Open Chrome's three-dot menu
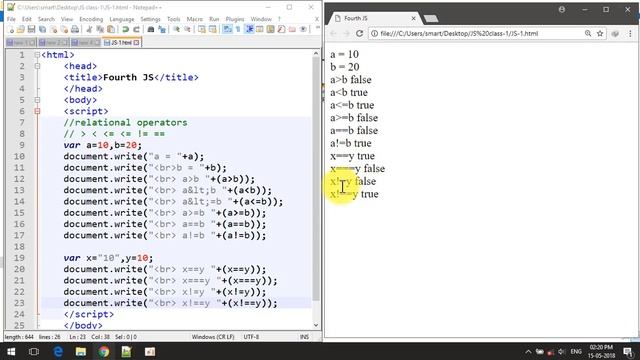640x360 pixels. 630,33
